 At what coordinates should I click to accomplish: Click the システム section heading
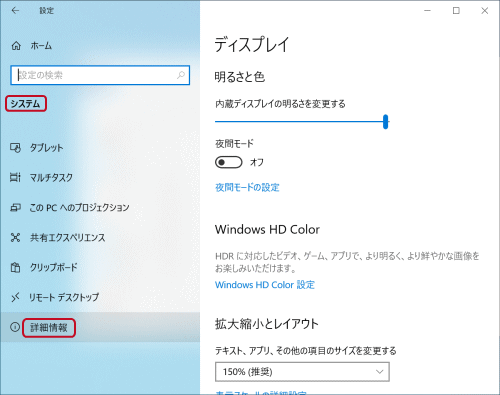[x=25, y=104]
